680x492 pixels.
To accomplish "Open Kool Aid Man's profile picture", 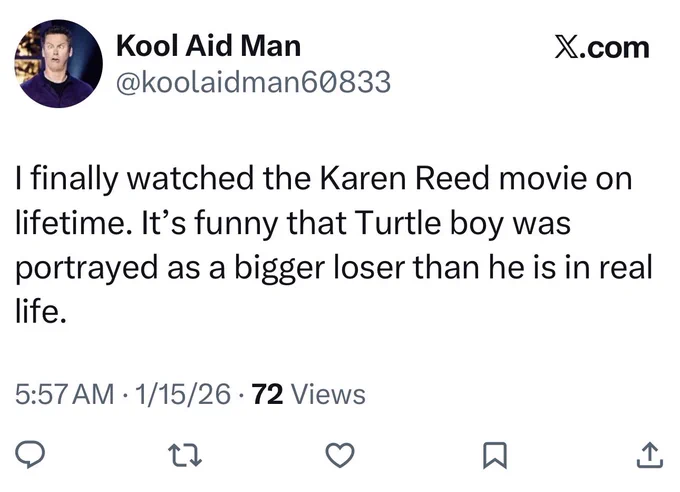I will point(59,63).
